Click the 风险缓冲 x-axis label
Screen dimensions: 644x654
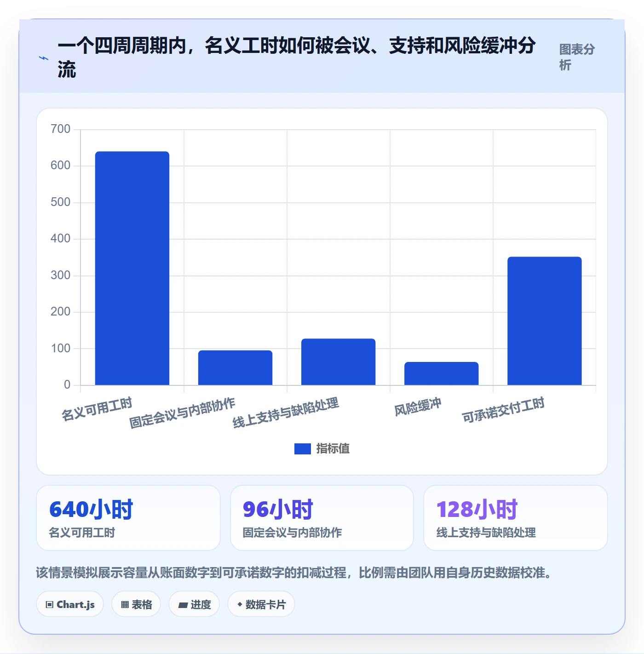point(418,407)
